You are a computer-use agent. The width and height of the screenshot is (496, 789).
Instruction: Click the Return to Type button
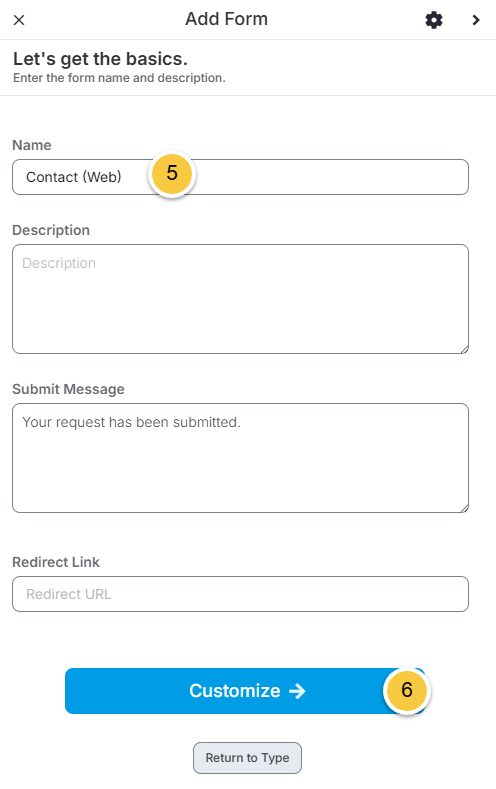[247, 758]
